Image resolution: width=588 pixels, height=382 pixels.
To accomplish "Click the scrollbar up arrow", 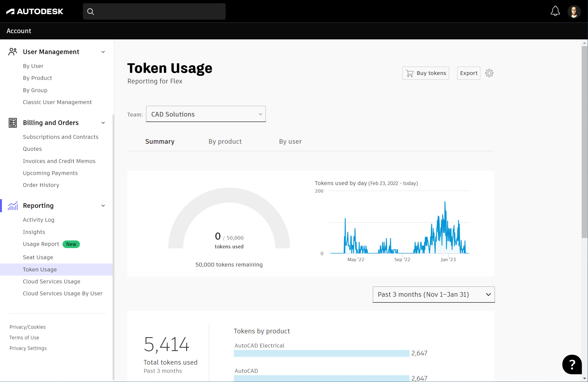I will [x=584, y=43].
